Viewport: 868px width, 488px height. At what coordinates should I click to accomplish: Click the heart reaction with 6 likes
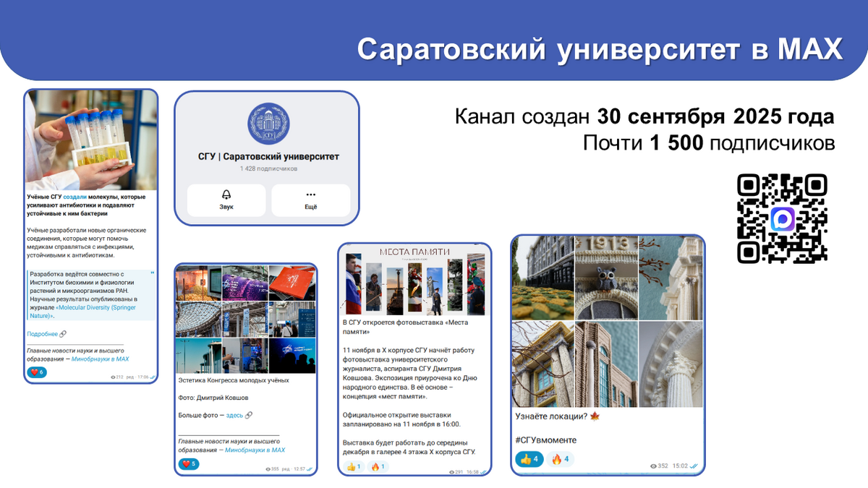37,372
